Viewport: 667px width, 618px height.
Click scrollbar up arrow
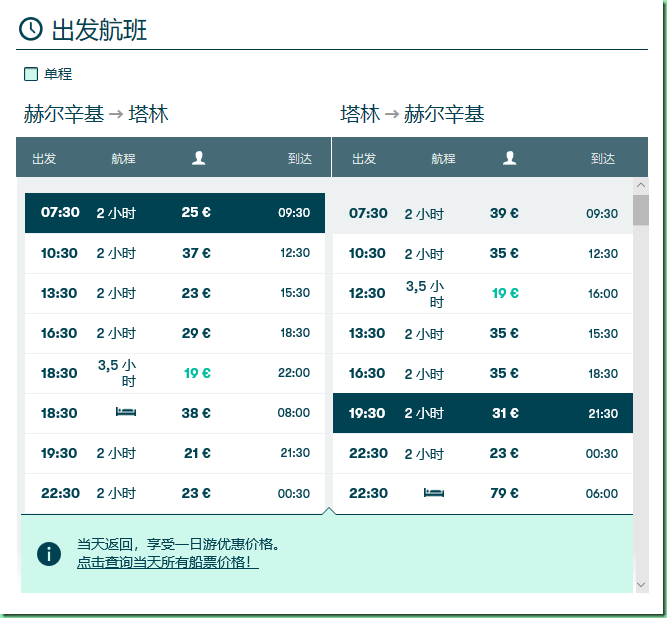coord(641,185)
